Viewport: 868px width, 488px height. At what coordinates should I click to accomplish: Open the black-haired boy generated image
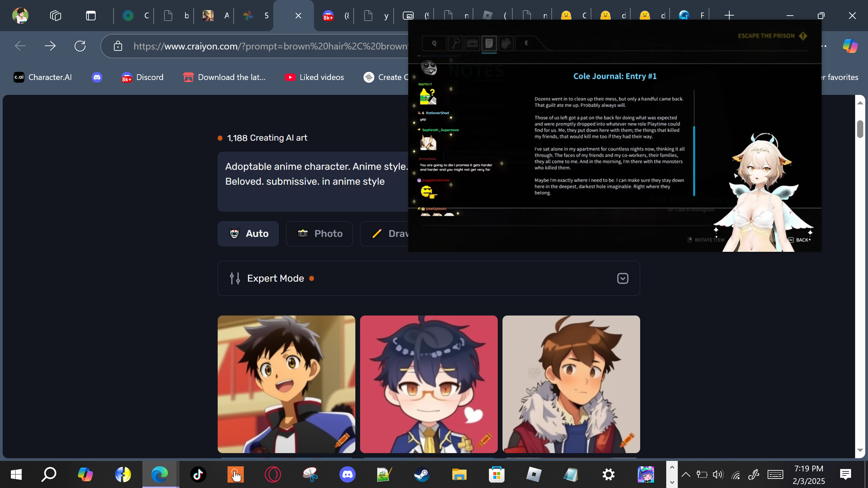click(x=287, y=384)
